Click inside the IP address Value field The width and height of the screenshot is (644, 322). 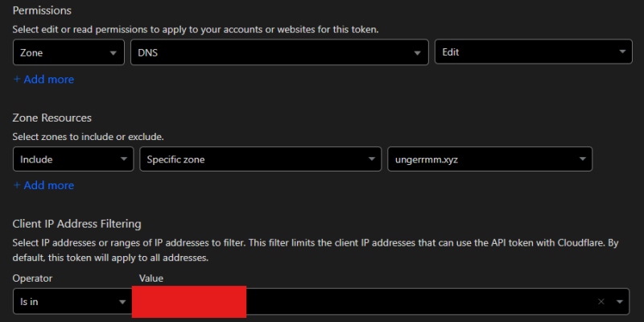tap(419, 301)
